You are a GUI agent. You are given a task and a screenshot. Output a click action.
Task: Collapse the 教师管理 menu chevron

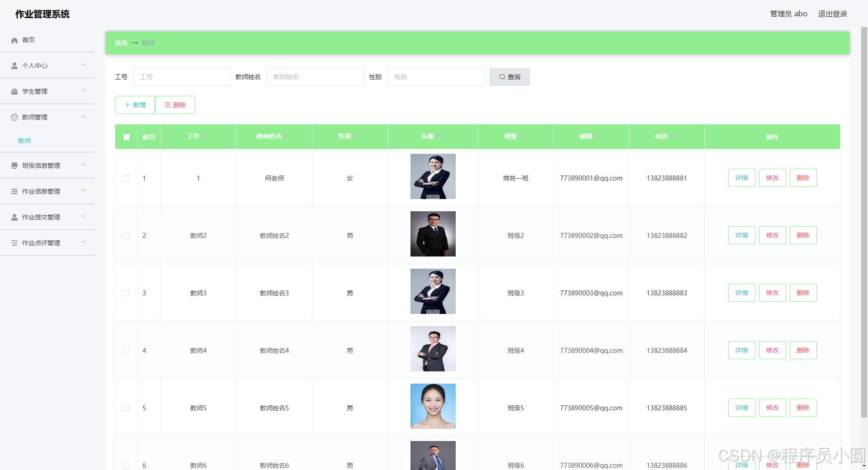coord(83,117)
